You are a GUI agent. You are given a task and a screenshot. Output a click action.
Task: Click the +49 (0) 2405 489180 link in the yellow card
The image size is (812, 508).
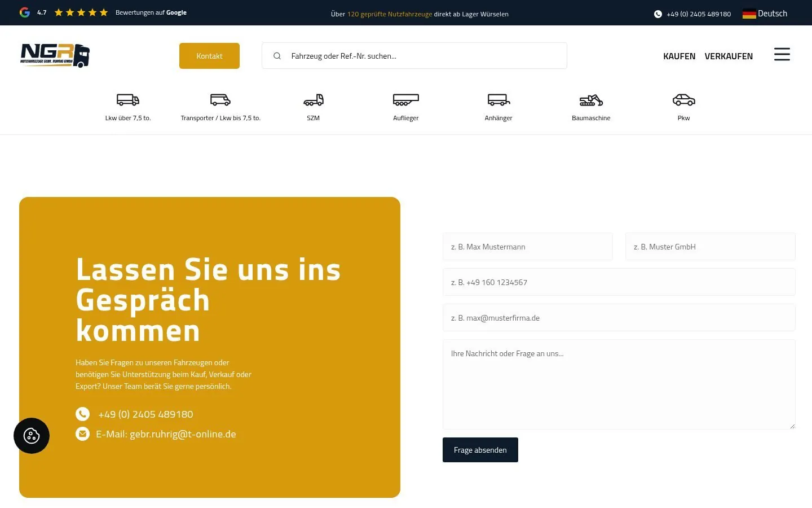[x=145, y=414]
